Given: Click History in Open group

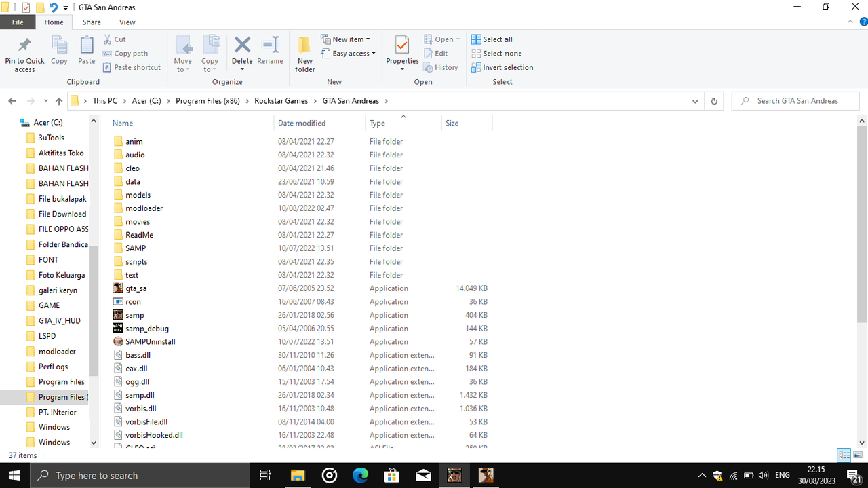Looking at the screenshot, I should [441, 67].
